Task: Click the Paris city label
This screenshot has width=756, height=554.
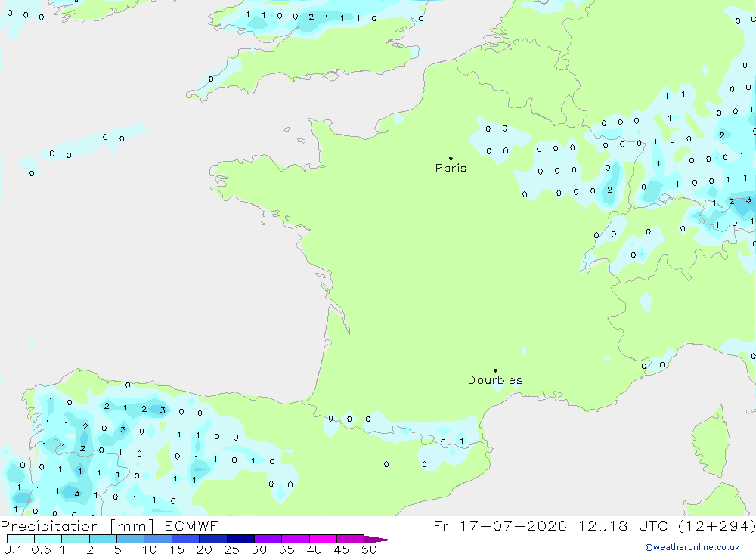Action: [x=451, y=168]
